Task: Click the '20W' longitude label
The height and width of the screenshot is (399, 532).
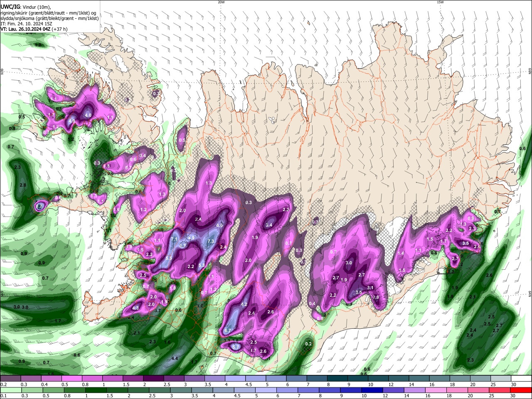Action: 221,2
